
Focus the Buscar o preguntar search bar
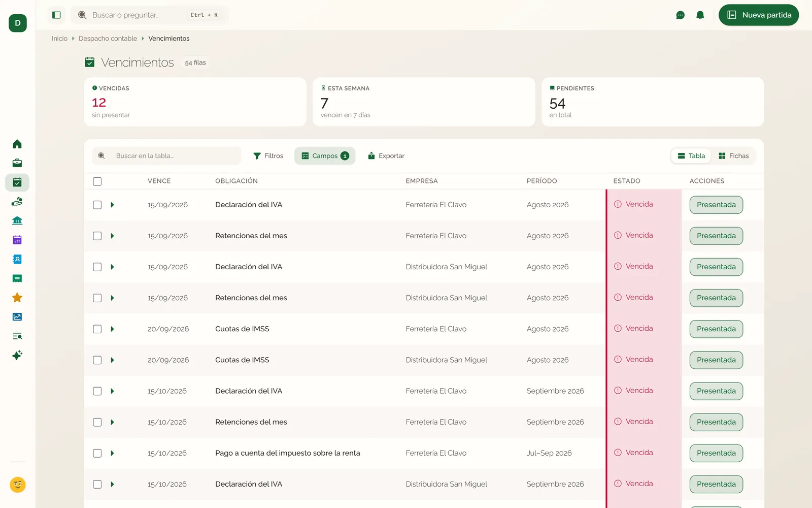click(149, 15)
